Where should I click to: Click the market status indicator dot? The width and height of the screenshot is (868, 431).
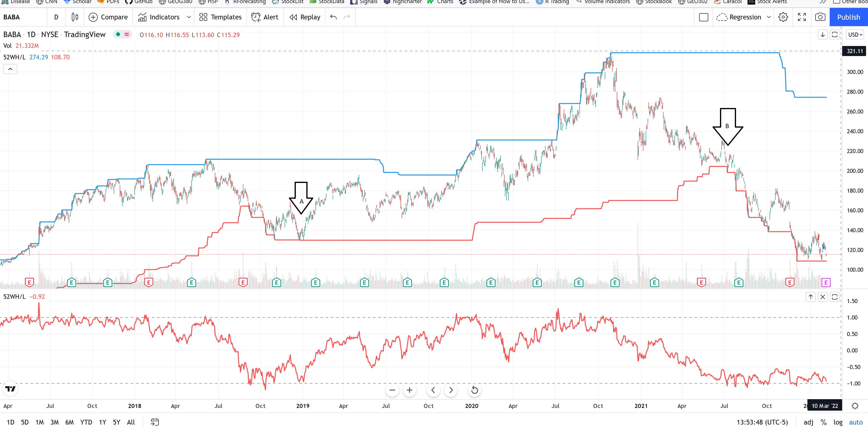(x=118, y=34)
